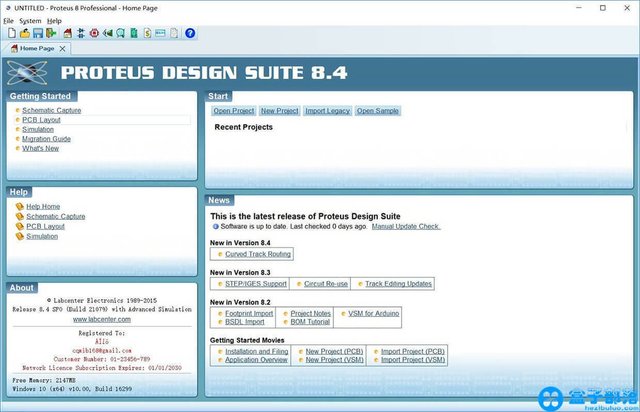
Task: Open the System menu
Action: [30, 21]
